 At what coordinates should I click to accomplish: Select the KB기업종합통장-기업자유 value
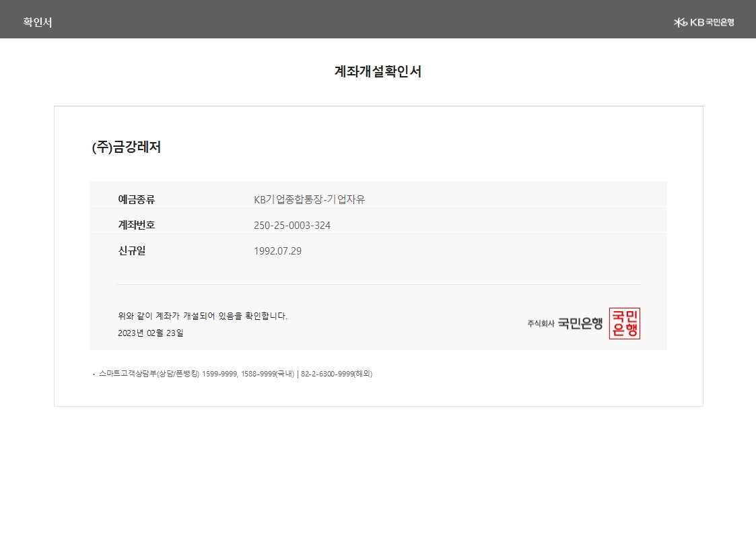(x=309, y=199)
